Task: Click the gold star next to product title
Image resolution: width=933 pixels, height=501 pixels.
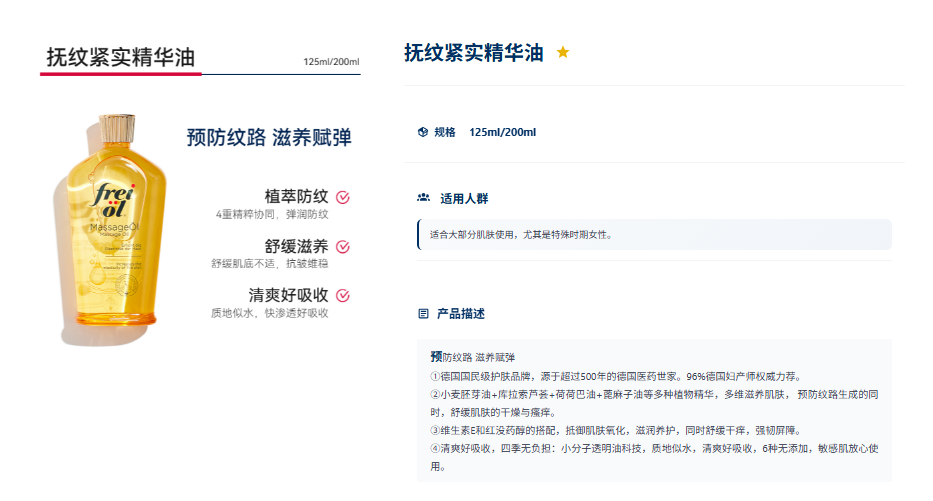Action: click(x=562, y=52)
